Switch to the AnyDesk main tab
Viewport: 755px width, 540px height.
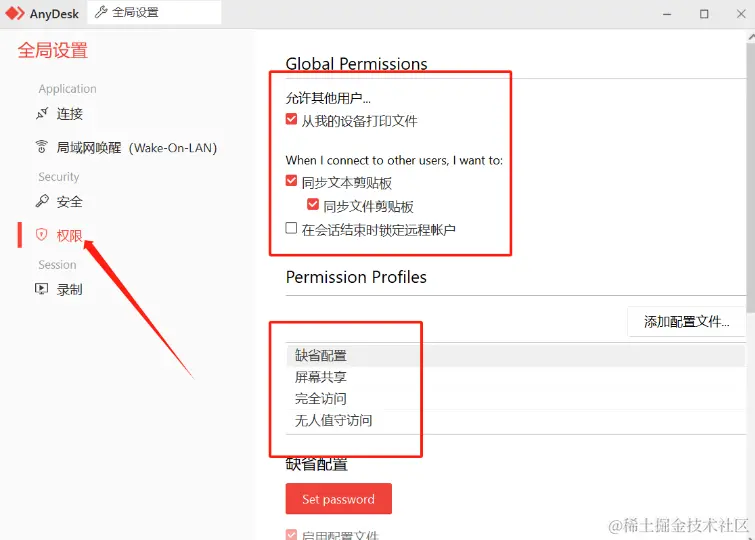(x=42, y=13)
